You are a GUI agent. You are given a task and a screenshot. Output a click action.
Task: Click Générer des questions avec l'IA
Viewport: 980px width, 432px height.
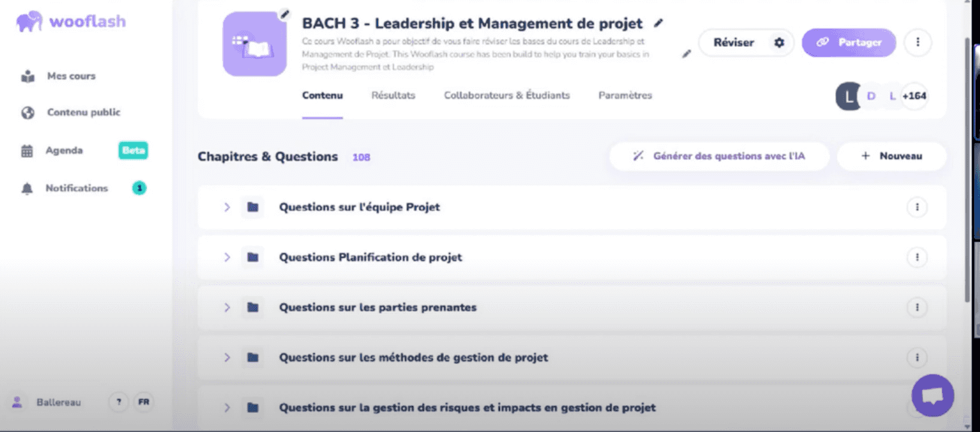pyautogui.click(x=719, y=156)
